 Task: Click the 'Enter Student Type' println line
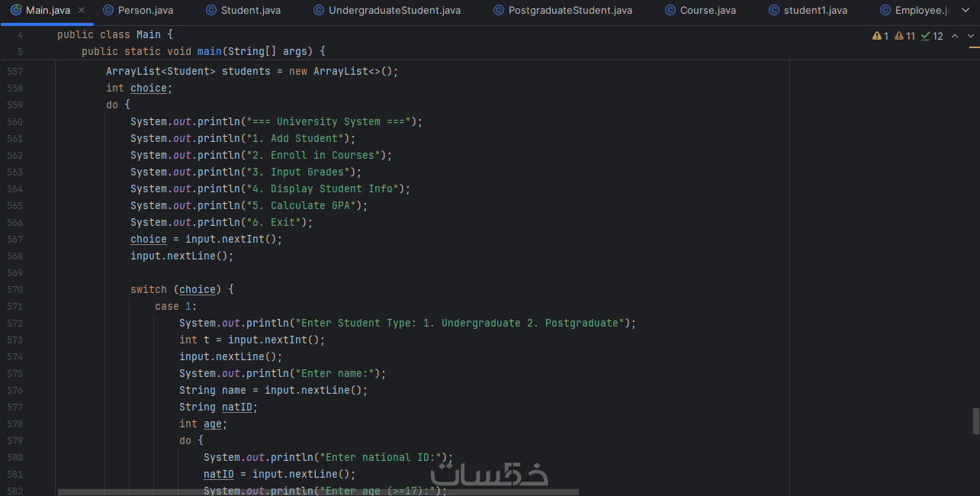click(x=407, y=323)
